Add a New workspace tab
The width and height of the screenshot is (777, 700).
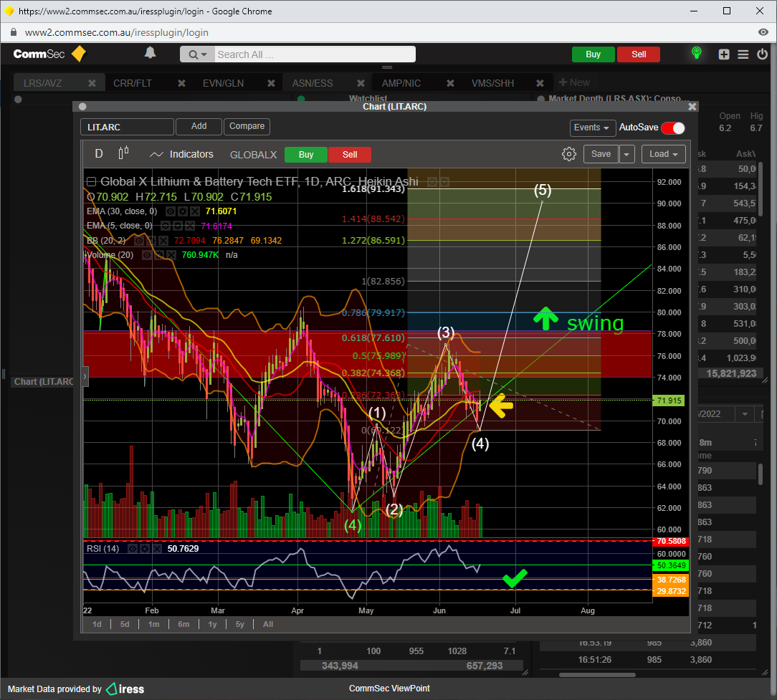pyautogui.click(x=574, y=82)
